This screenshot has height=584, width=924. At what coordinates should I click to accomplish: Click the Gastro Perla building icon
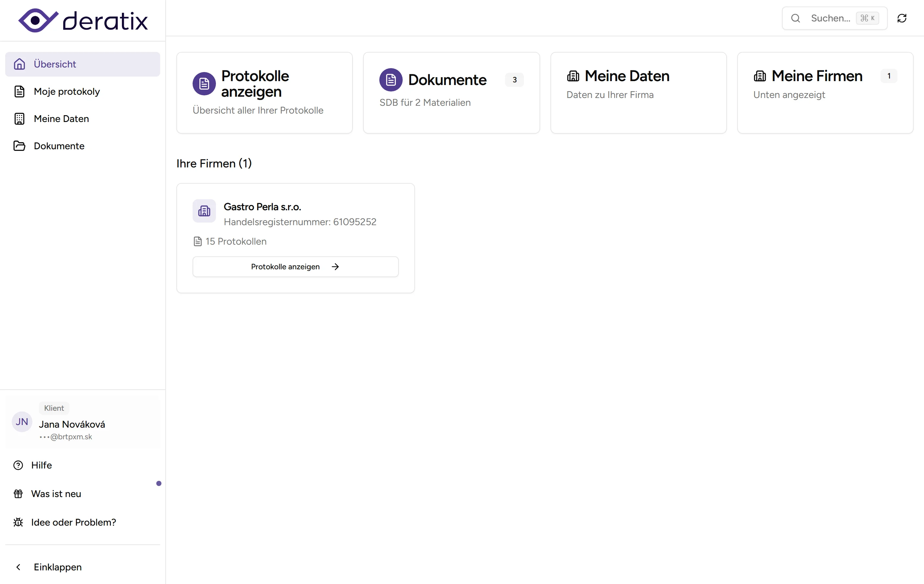pos(204,211)
